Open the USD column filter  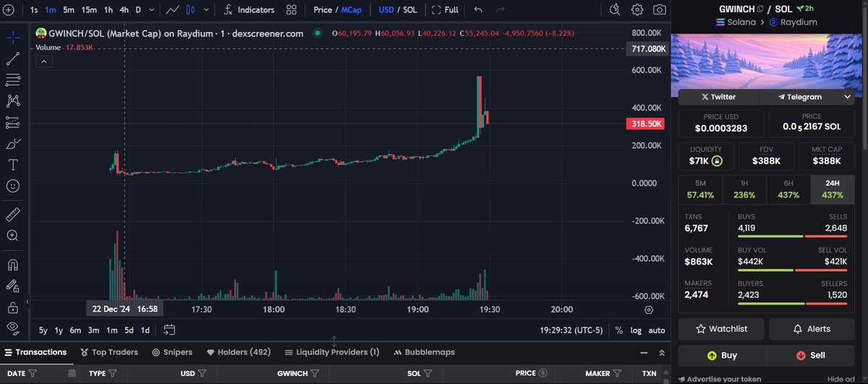202,373
